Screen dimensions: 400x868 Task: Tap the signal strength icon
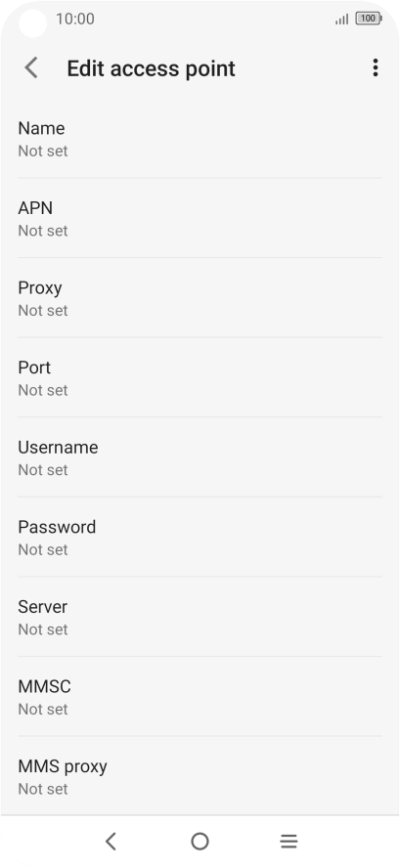pos(342,20)
